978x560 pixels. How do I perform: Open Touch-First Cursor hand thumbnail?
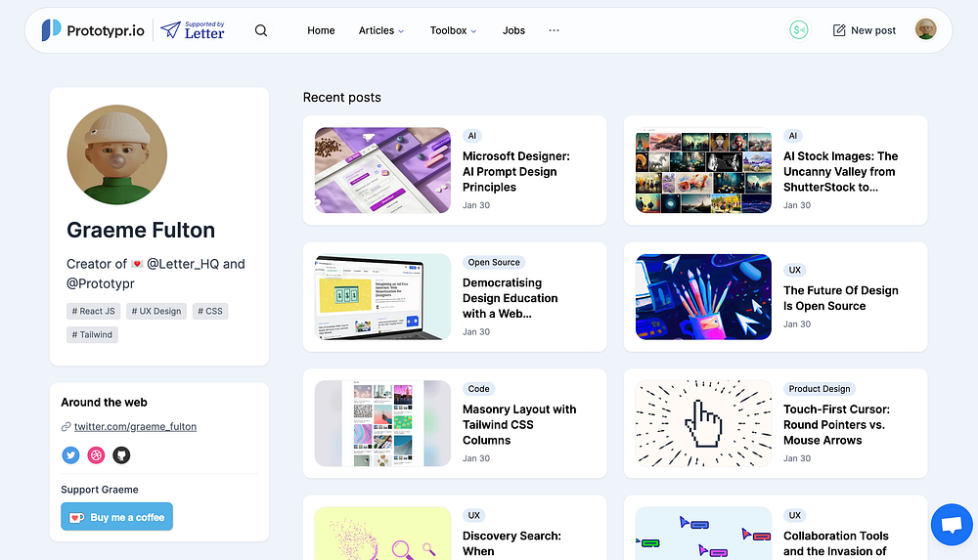(x=703, y=423)
